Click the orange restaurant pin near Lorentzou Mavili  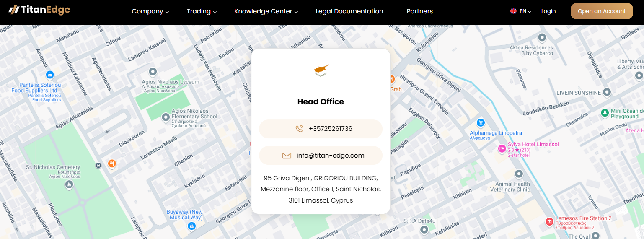pyautogui.click(x=111, y=164)
